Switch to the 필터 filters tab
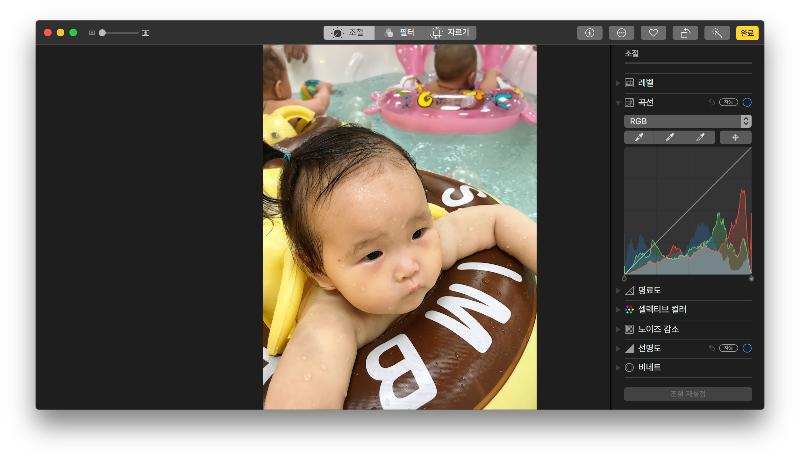The height and width of the screenshot is (460, 800). coord(400,33)
